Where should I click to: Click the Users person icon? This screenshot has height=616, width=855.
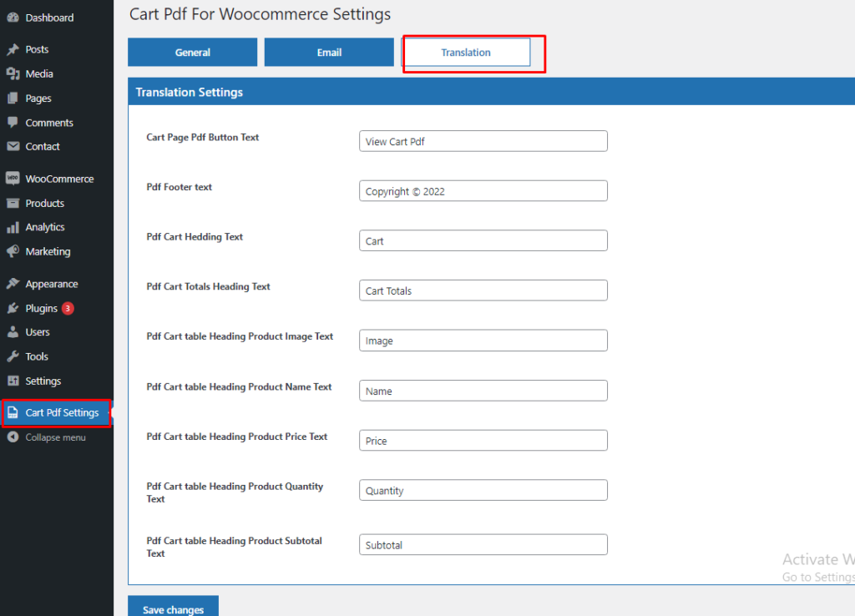pos(13,332)
